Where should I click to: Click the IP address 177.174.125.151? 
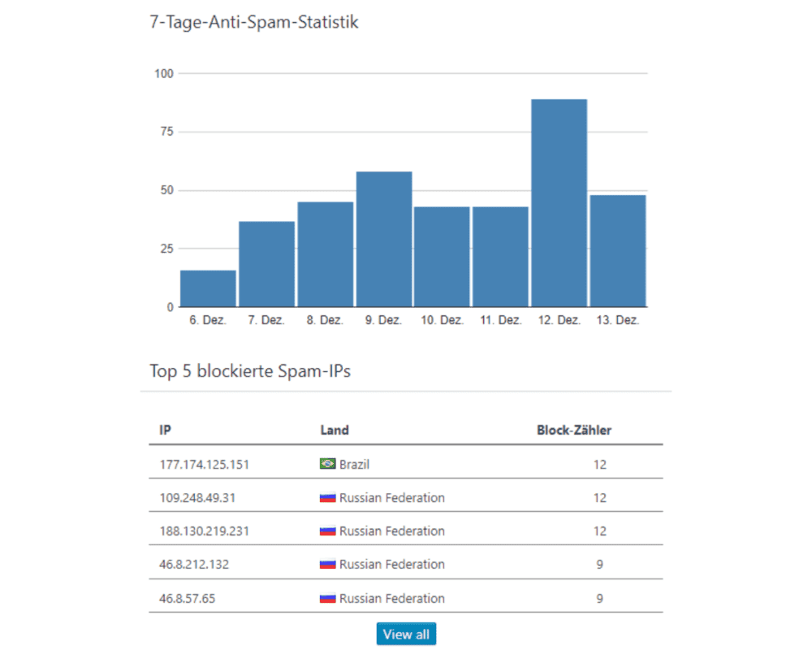[x=204, y=465]
